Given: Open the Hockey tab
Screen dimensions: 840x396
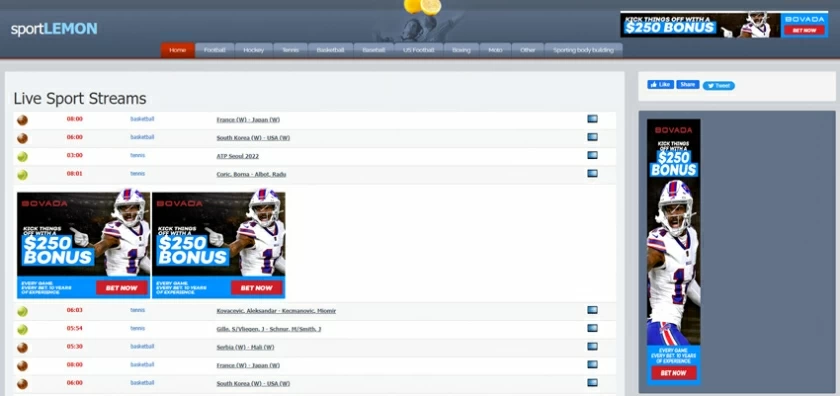Looking at the screenshot, I should click(253, 50).
